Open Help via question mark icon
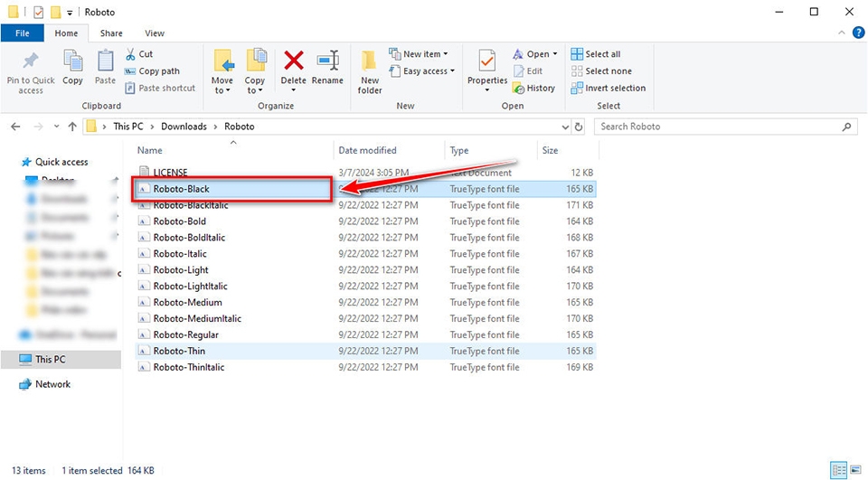The image size is (868, 480). (x=858, y=33)
